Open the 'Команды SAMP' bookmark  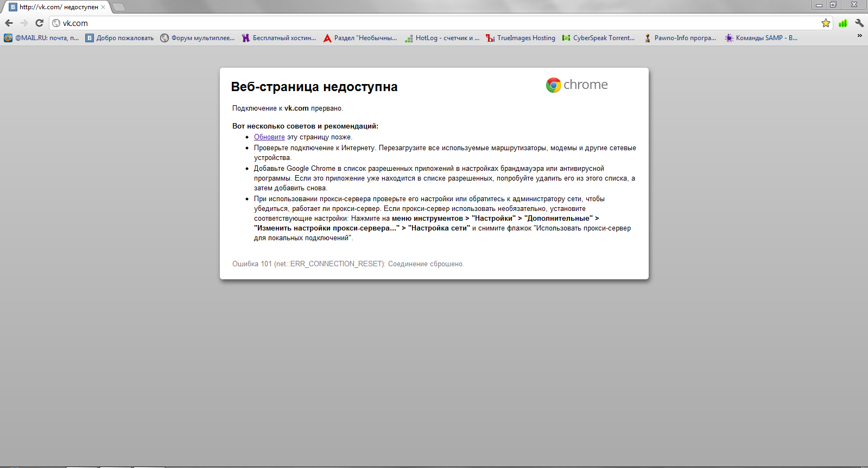[x=761, y=38]
